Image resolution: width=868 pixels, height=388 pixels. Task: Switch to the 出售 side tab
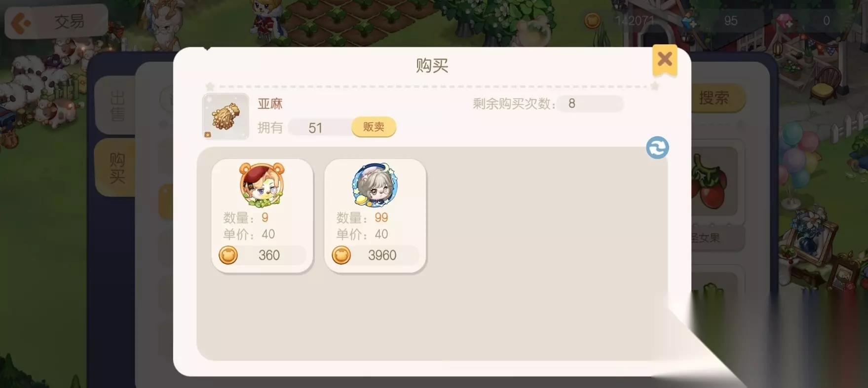pos(116,106)
